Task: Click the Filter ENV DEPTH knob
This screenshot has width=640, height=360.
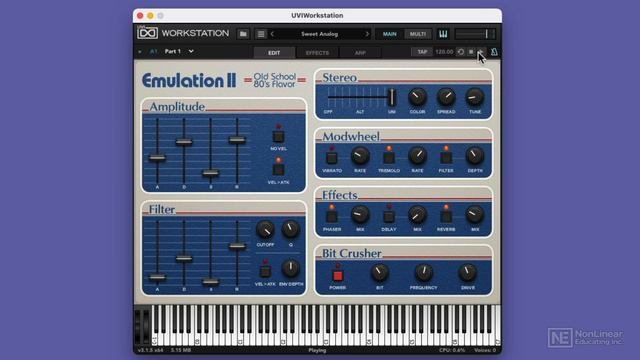Action: (291, 269)
